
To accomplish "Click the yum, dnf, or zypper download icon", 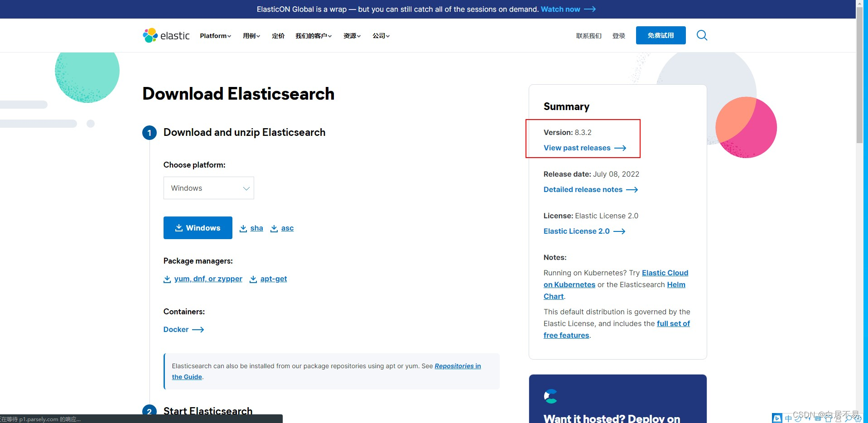I will pos(167,279).
